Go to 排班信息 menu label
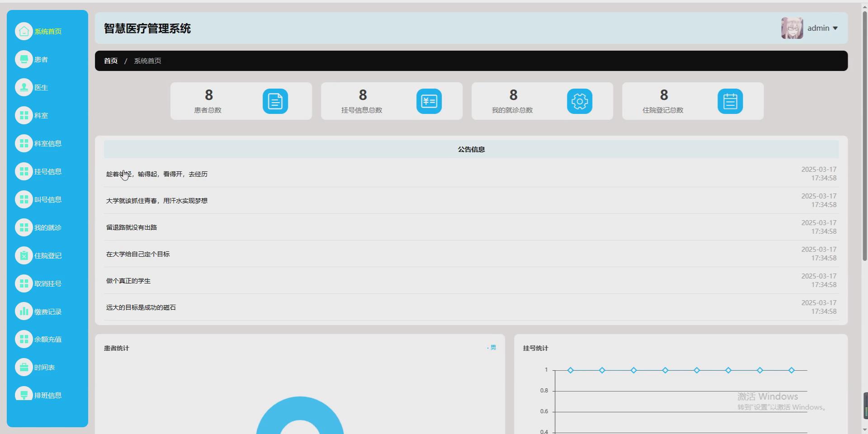This screenshot has height=434, width=868. 48,395
